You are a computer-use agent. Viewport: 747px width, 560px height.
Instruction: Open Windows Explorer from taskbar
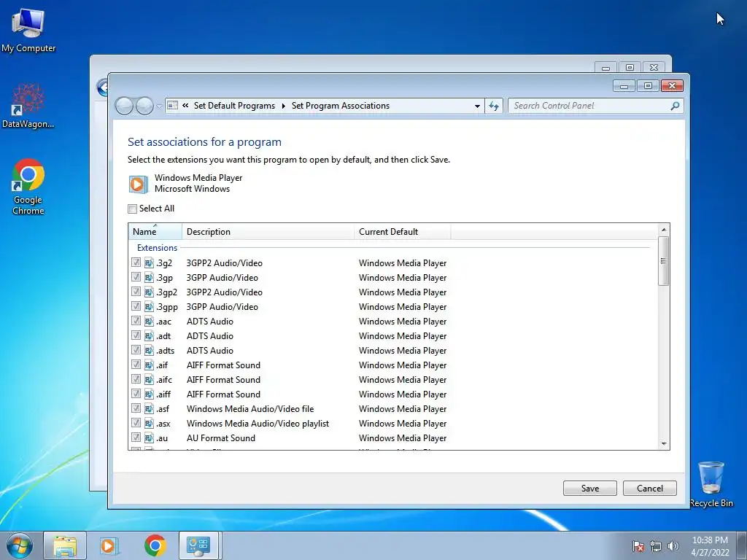pos(65,545)
